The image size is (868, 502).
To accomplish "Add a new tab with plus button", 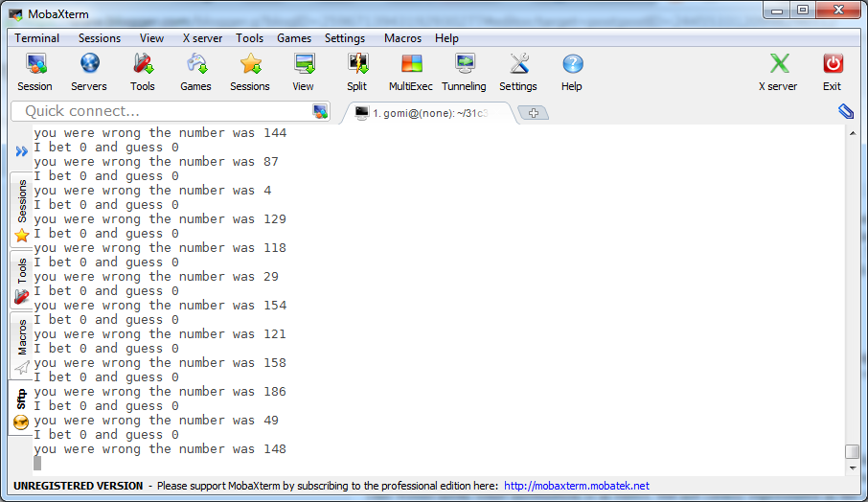I will click(x=533, y=113).
